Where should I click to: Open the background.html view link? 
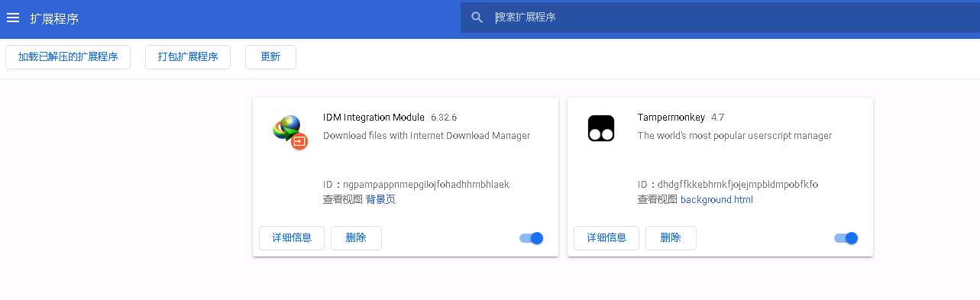(x=716, y=200)
